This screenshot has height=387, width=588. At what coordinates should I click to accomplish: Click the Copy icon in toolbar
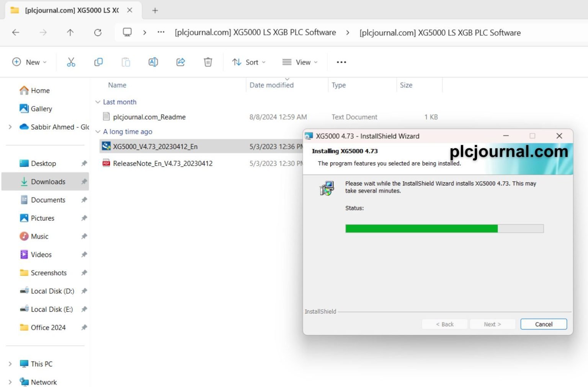point(98,62)
